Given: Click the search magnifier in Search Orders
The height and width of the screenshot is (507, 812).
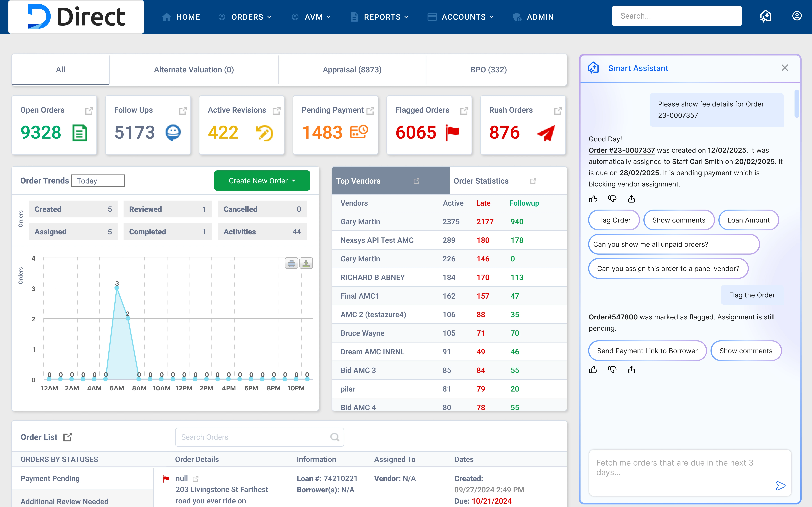Looking at the screenshot, I should coord(335,437).
